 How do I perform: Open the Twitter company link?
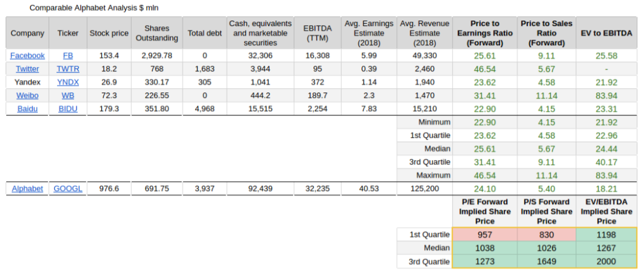pyautogui.click(x=27, y=69)
